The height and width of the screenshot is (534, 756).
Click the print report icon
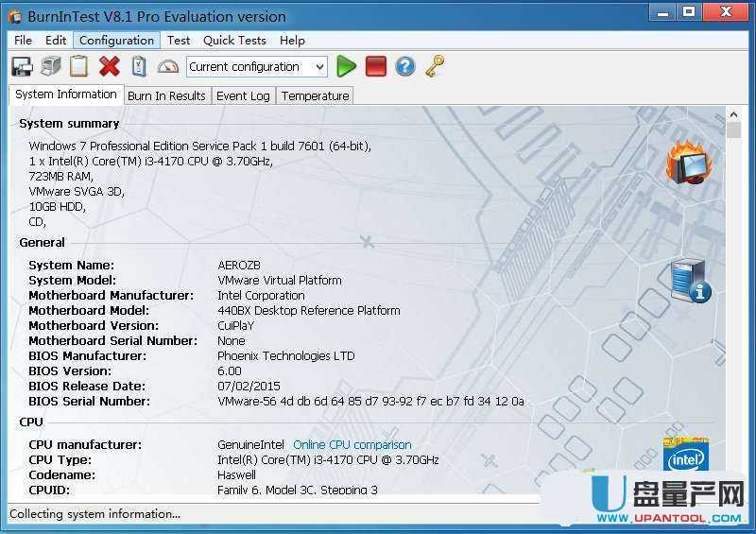coord(50,66)
